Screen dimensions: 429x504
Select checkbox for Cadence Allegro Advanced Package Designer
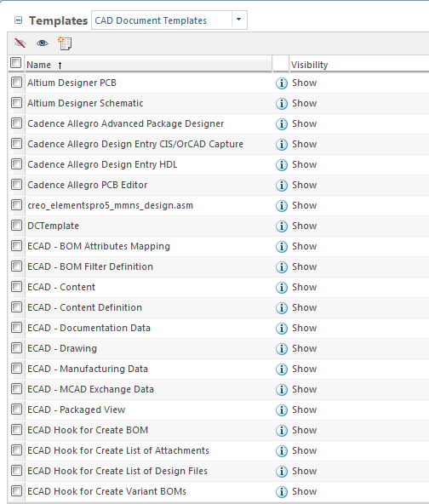(16, 123)
